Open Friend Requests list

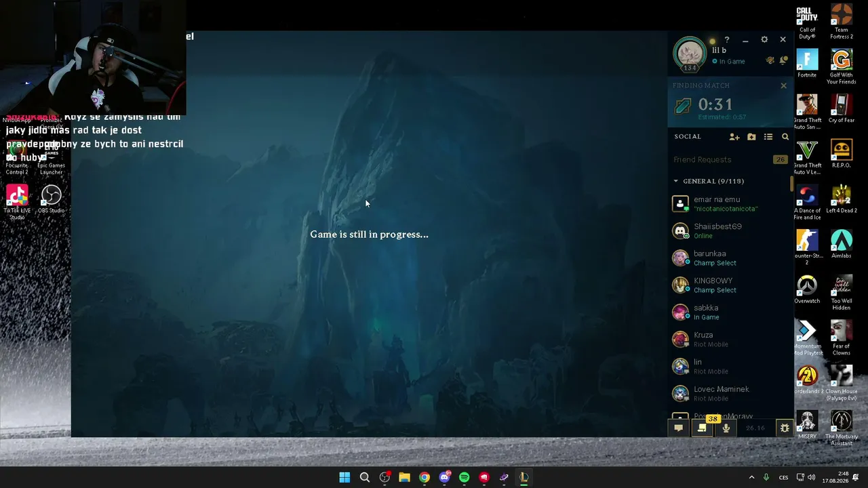click(730, 160)
